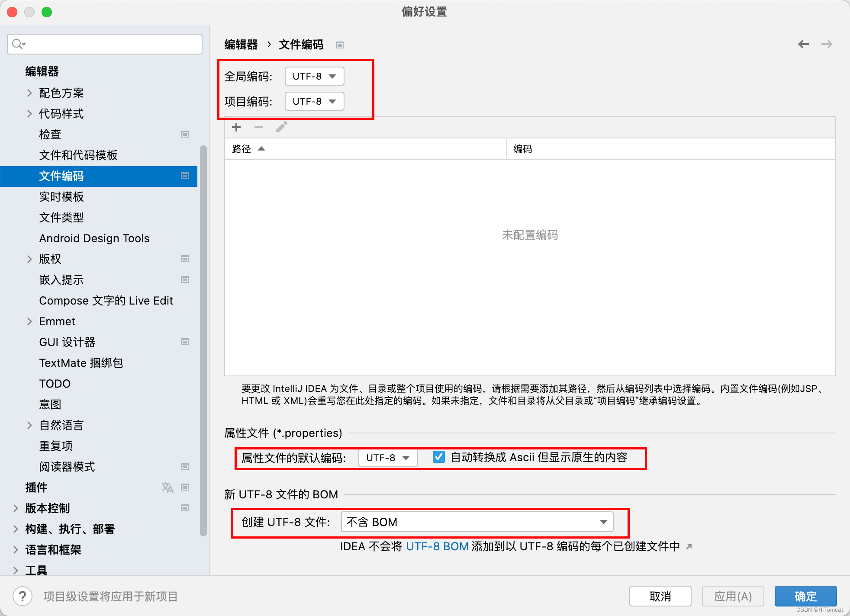The width and height of the screenshot is (850, 616).
Task: Toggle 自动转换成 Ascii checkbox
Action: [438, 457]
